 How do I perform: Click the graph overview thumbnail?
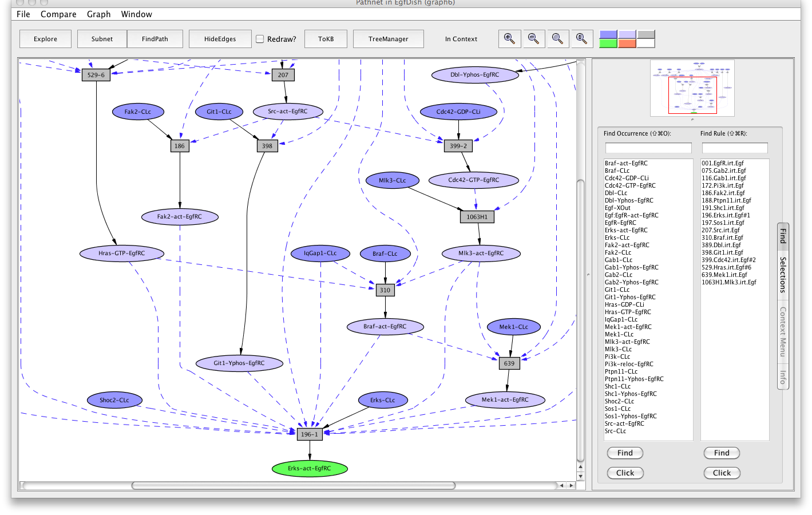point(692,89)
